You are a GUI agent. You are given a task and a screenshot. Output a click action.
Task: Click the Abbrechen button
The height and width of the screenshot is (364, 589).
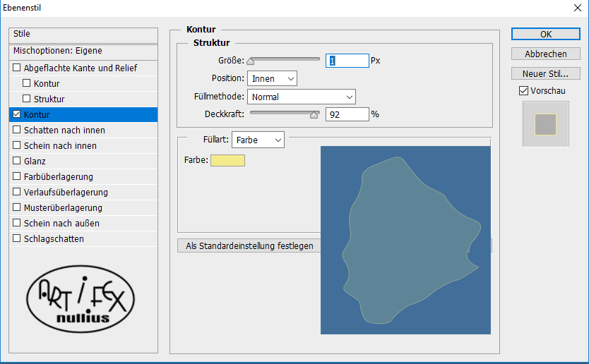tap(545, 54)
